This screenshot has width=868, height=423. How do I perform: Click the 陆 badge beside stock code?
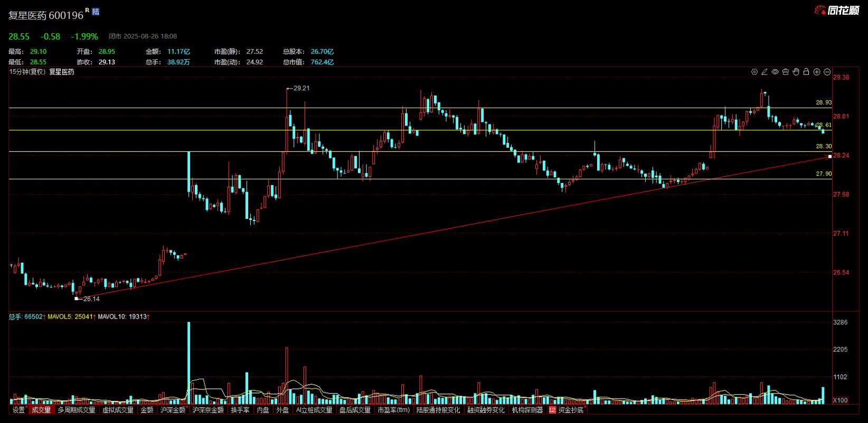coord(96,11)
